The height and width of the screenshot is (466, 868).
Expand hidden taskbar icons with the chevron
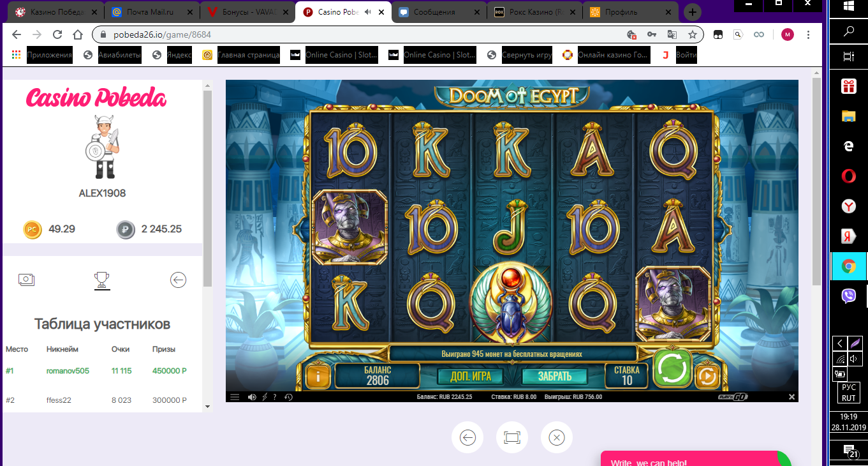pyautogui.click(x=839, y=343)
